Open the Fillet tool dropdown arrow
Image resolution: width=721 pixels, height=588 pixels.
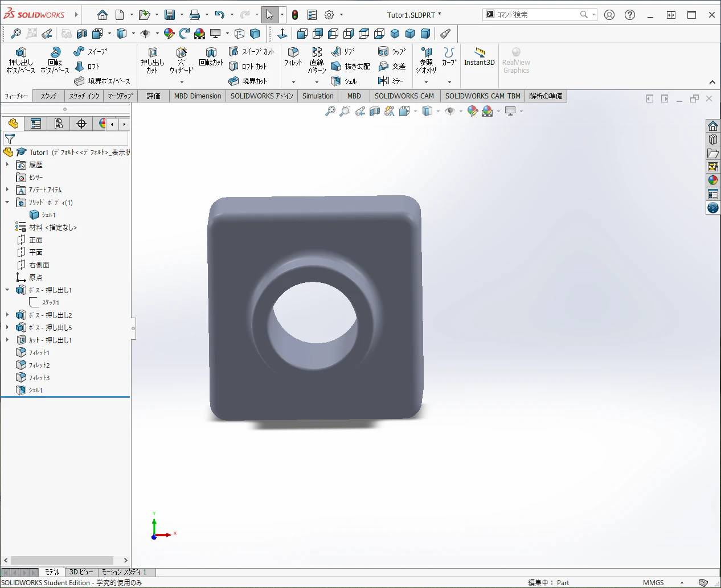tap(293, 82)
